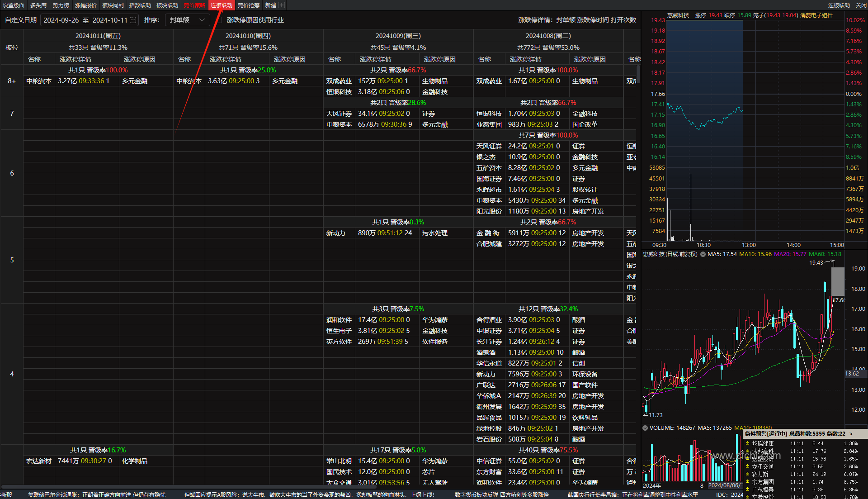Expand the K-line MA indicator settings icon
868x499 pixels.
point(703,254)
